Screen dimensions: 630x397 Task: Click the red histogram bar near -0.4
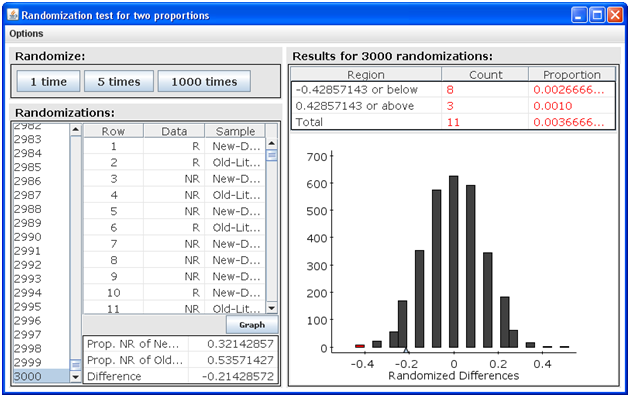tap(360, 346)
